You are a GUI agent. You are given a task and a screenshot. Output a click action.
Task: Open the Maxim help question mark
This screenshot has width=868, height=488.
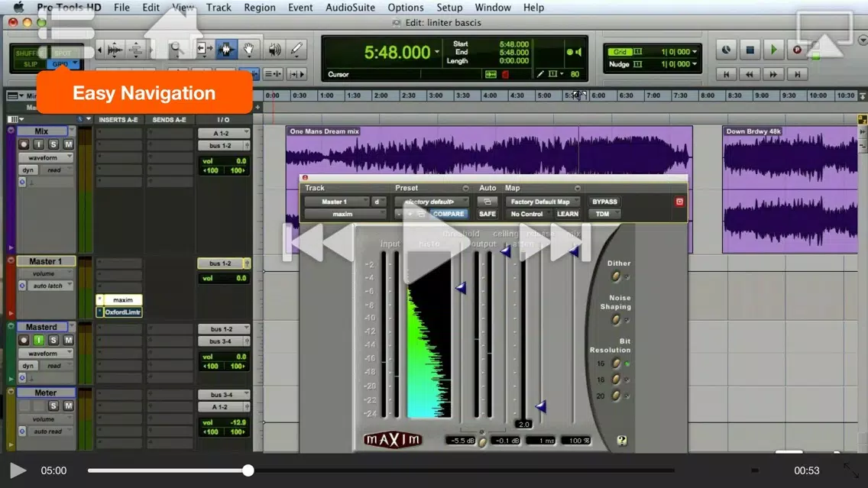(622, 441)
